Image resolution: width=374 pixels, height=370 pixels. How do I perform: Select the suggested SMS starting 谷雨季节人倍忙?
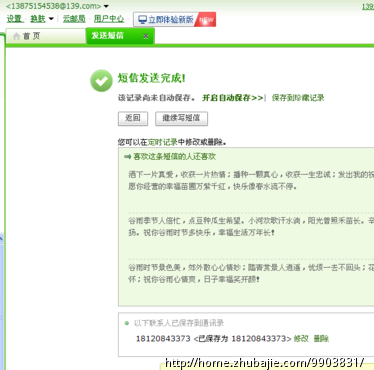pos(251,227)
